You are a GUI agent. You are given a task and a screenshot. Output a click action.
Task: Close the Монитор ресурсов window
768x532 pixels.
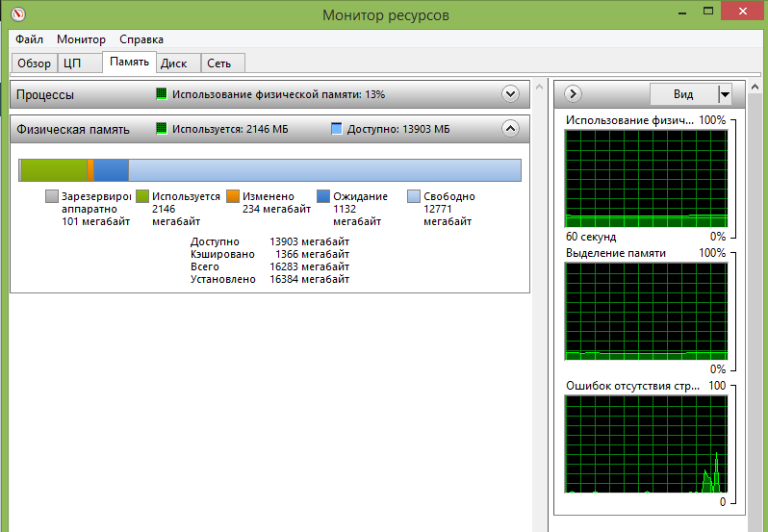(x=743, y=12)
